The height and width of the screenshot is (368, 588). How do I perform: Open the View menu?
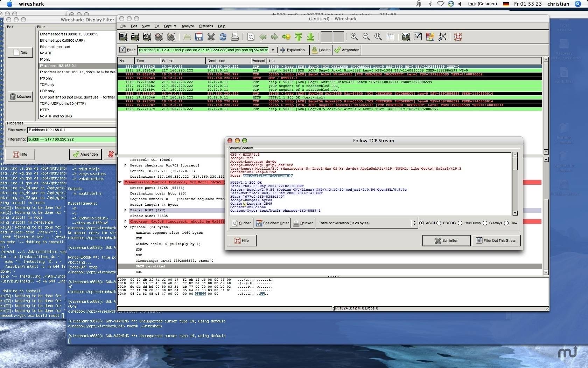pyautogui.click(x=146, y=26)
